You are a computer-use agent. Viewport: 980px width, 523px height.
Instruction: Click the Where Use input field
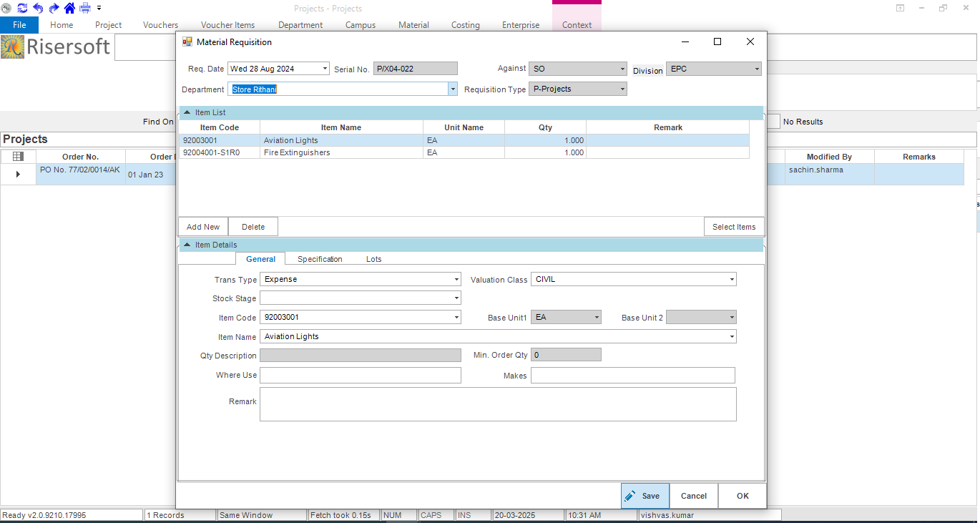pos(361,376)
